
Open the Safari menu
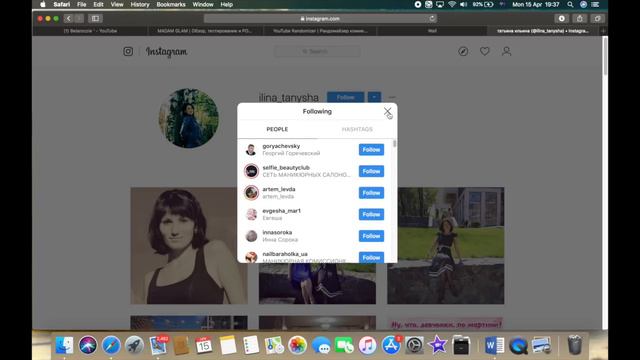coord(62,4)
